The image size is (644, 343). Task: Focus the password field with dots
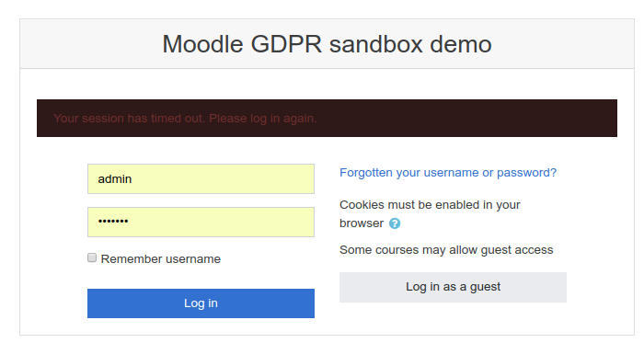click(201, 222)
